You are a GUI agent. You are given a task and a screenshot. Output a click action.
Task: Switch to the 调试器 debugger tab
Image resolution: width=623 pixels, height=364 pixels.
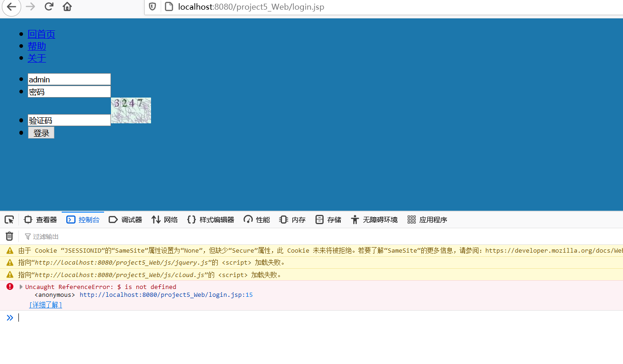point(125,220)
